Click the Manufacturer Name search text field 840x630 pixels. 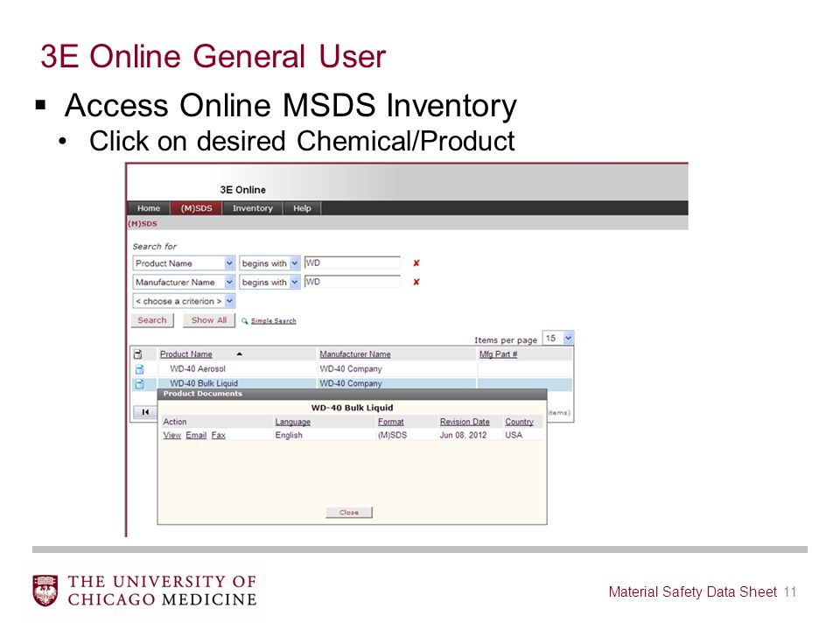point(352,282)
